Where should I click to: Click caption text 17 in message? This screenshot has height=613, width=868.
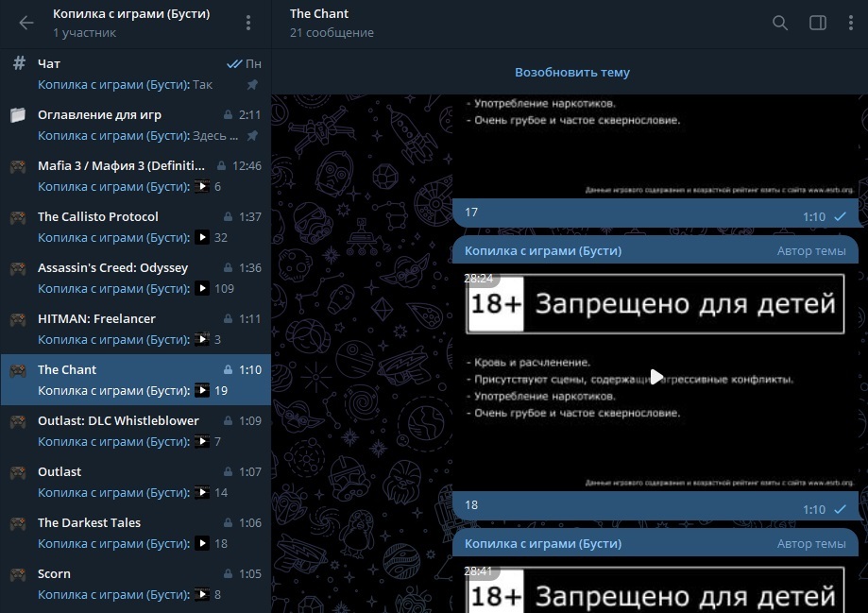click(471, 213)
